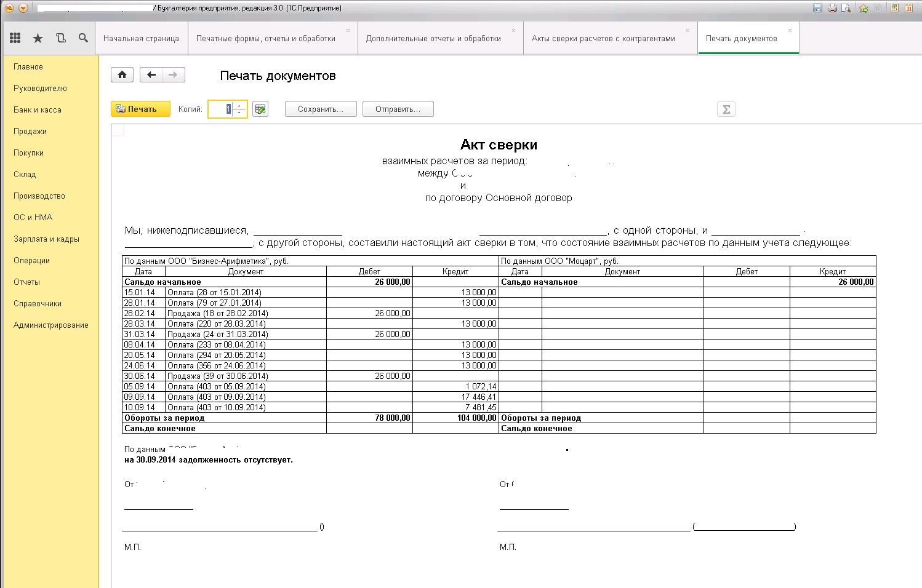Select period turnover debit 78 000,00
Image resolution: width=922 pixels, height=588 pixels.
[369, 418]
